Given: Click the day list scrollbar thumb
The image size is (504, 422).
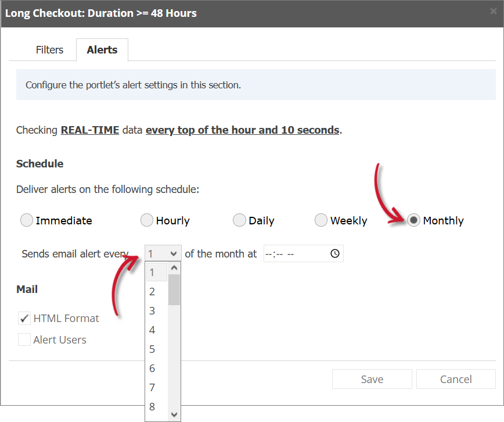Looking at the screenshot, I should (174, 289).
